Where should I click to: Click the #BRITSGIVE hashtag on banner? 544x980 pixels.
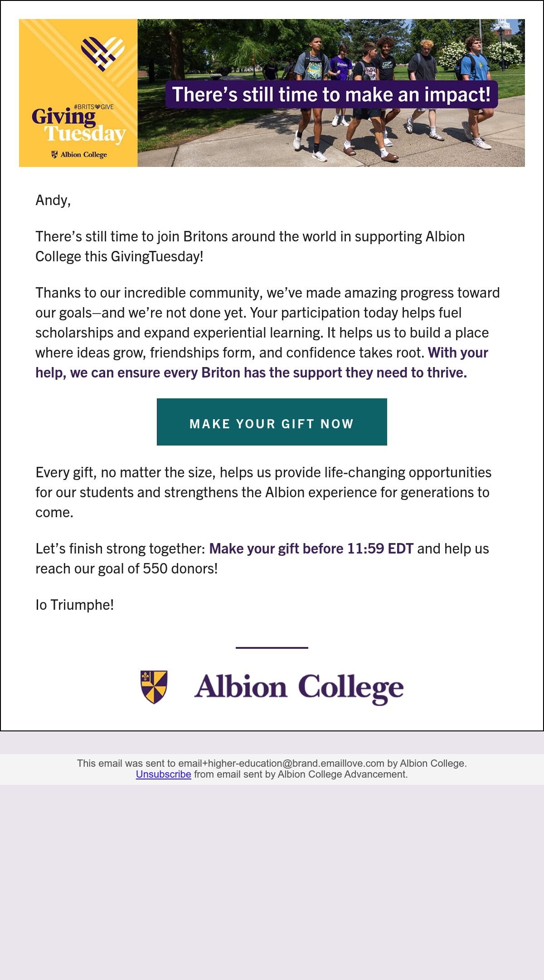click(94, 107)
